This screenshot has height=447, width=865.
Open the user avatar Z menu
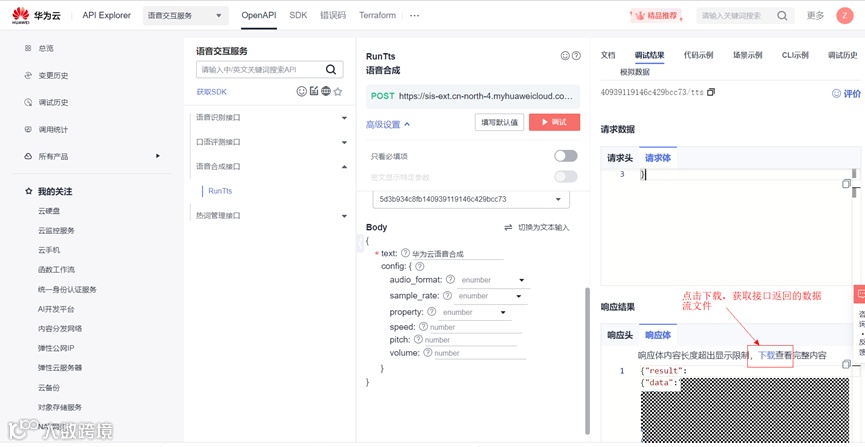[x=845, y=15]
